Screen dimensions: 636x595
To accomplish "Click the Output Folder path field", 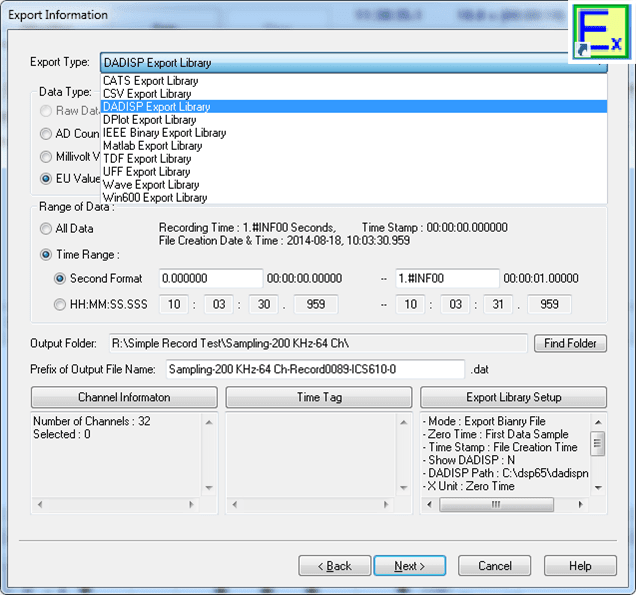I will (x=318, y=344).
